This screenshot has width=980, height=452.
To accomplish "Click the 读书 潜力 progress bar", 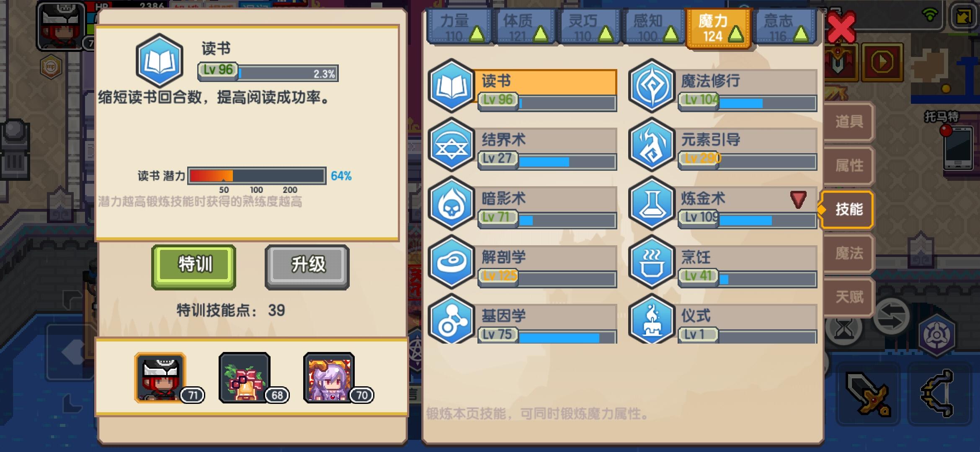I will click(x=257, y=176).
